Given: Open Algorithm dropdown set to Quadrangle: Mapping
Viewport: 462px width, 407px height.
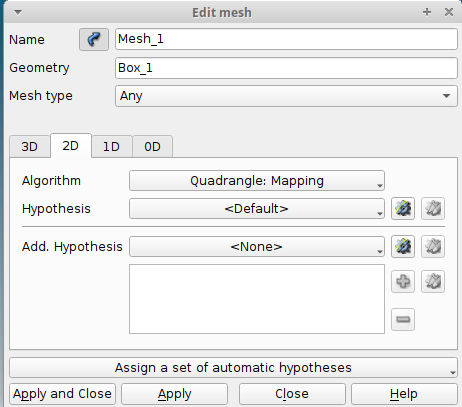Looking at the screenshot, I should click(257, 181).
